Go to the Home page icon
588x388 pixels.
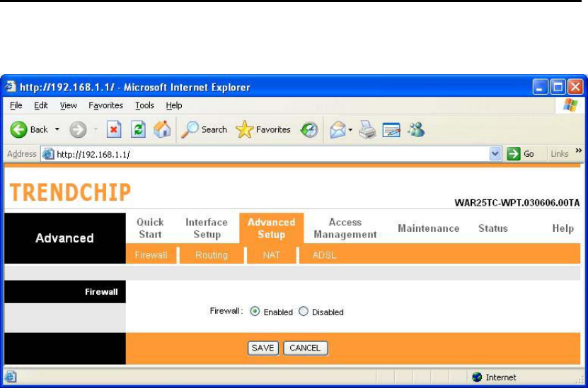(x=162, y=129)
